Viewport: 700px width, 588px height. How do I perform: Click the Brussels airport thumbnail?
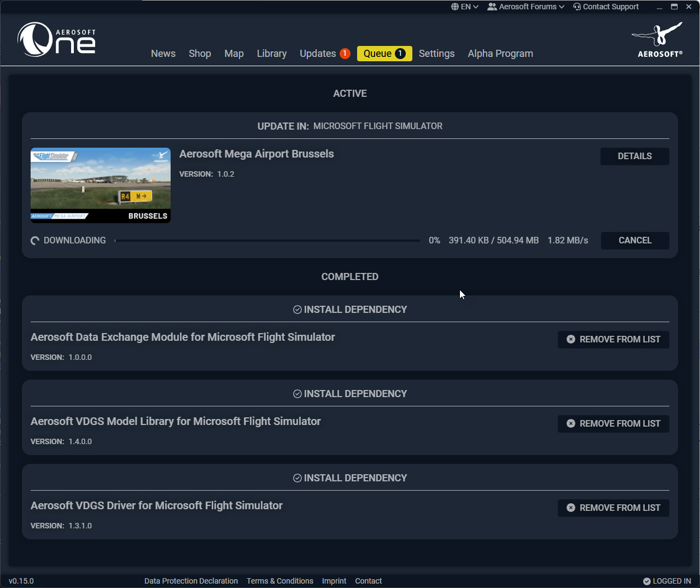click(x=101, y=185)
